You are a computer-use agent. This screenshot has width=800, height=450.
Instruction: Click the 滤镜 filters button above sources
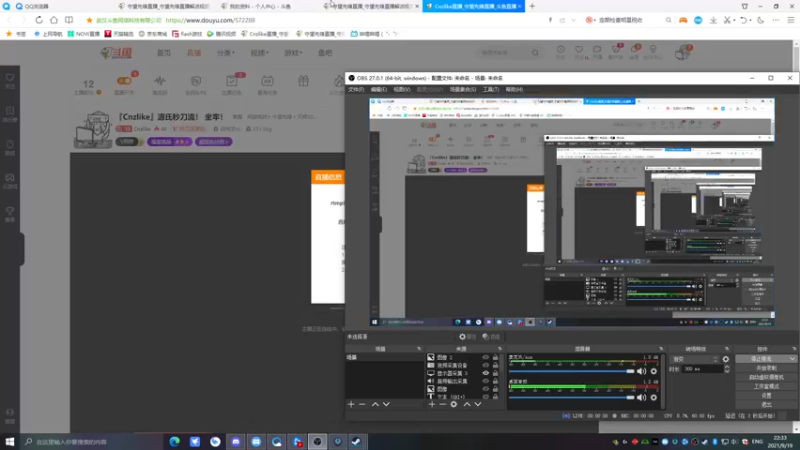click(x=491, y=337)
